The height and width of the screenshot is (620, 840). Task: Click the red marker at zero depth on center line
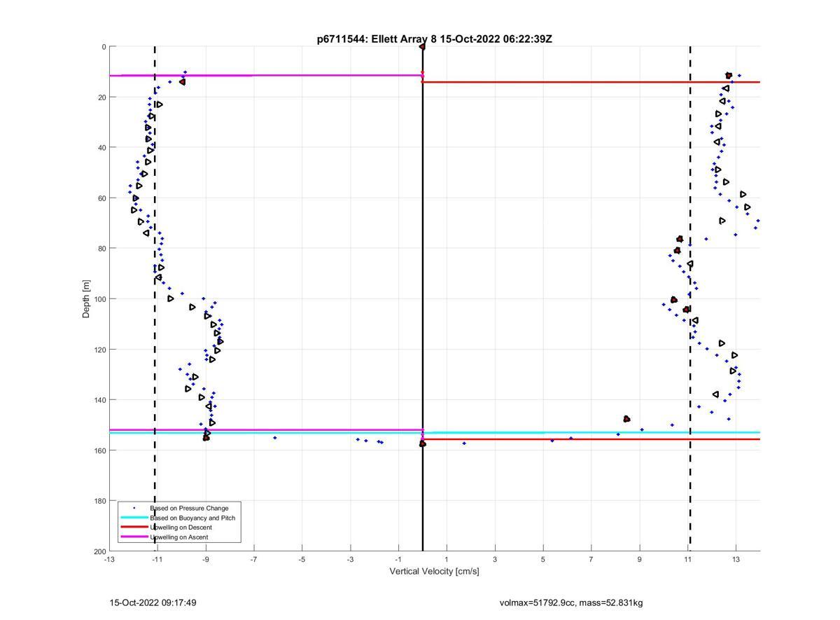pos(422,46)
